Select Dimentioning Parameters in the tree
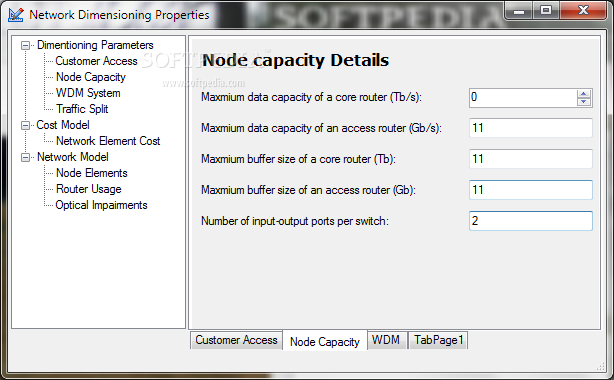This screenshot has width=614, height=380. (x=95, y=45)
